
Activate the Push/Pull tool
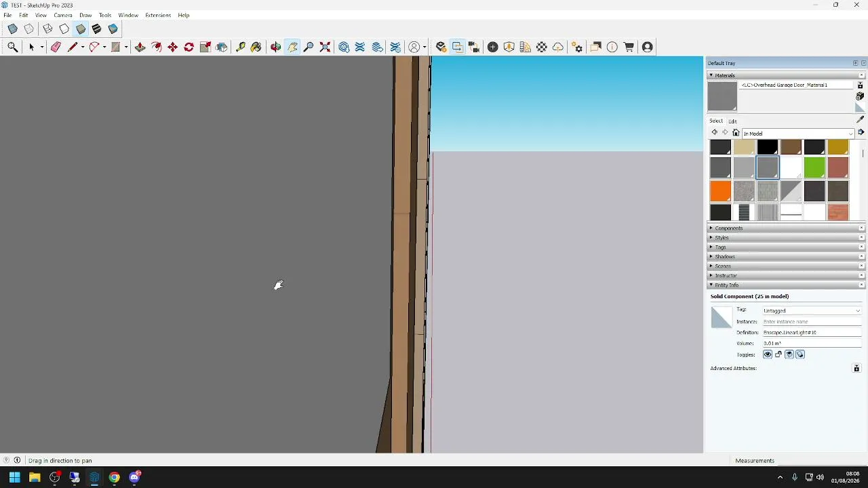140,47
